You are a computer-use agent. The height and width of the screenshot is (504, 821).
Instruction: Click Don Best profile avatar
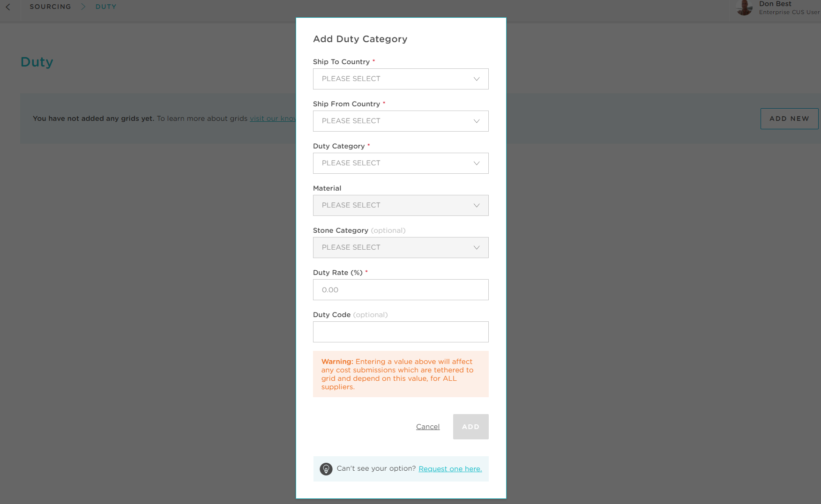click(744, 7)
